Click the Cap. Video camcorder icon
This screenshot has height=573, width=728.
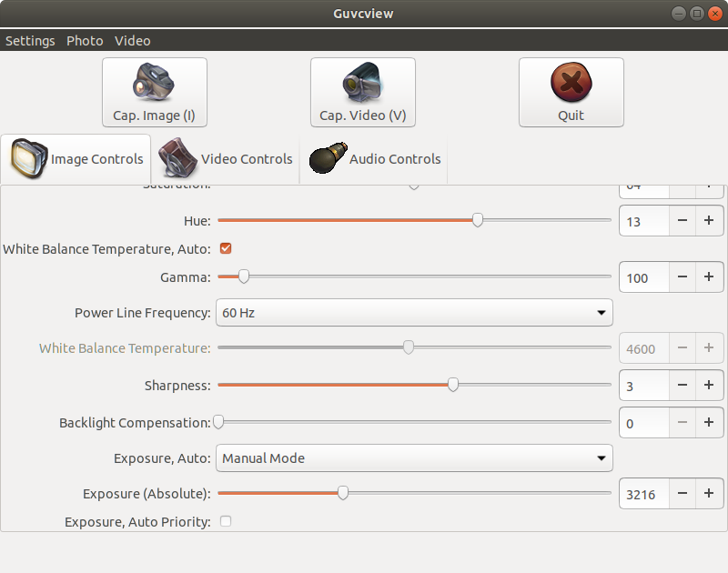362,82
